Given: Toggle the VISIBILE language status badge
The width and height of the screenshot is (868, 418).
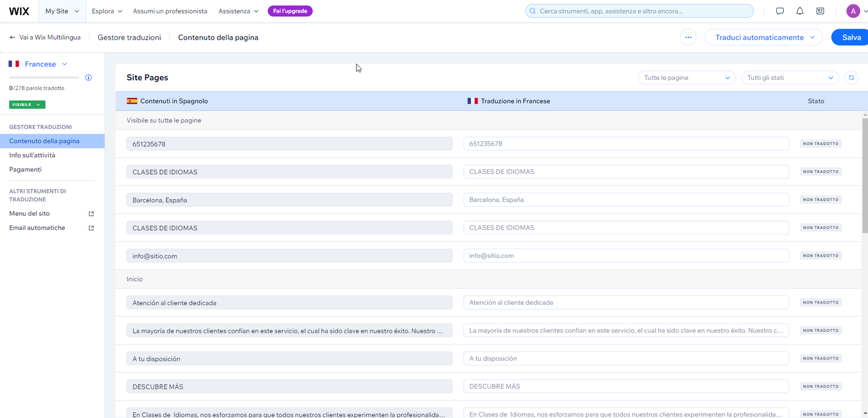Looking at the screenshot, I should coord(27,105).
